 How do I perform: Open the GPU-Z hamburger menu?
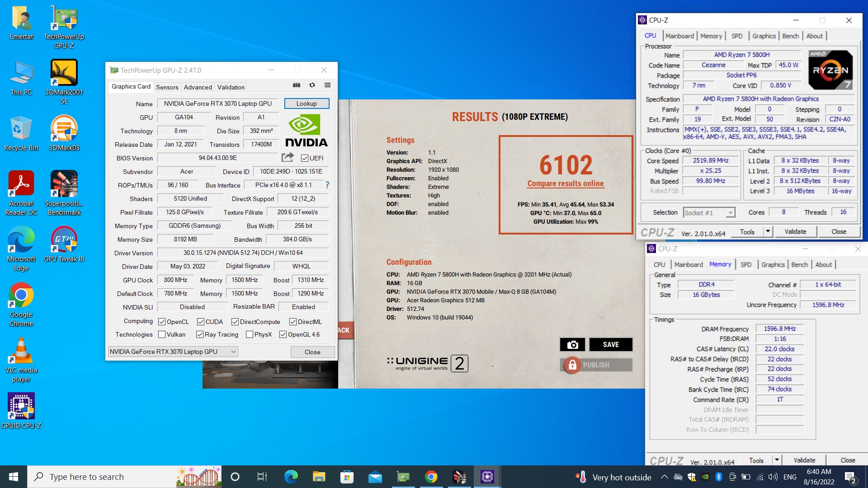pos(328,85)
